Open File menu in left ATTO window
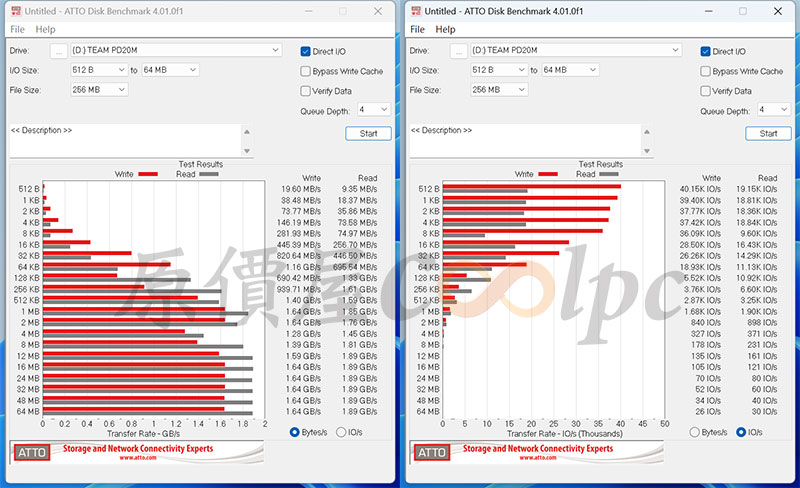 (x=17, y=29)
